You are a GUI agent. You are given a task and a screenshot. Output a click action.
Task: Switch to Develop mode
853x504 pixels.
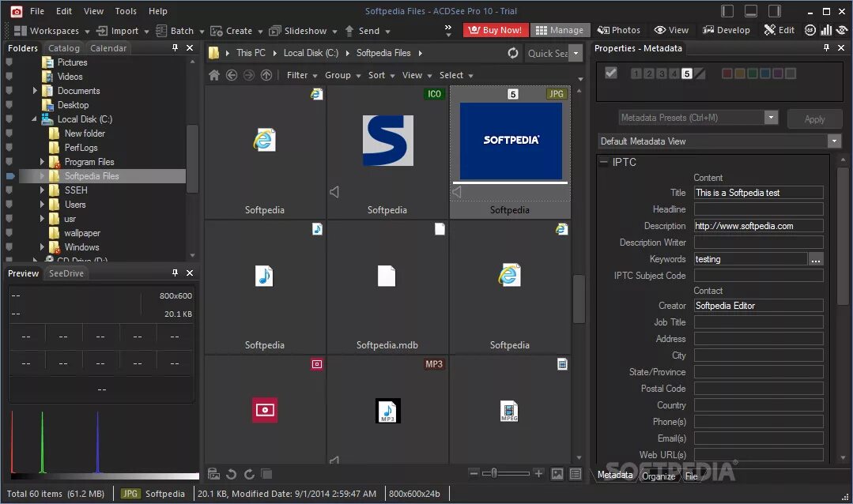[726, 30]
